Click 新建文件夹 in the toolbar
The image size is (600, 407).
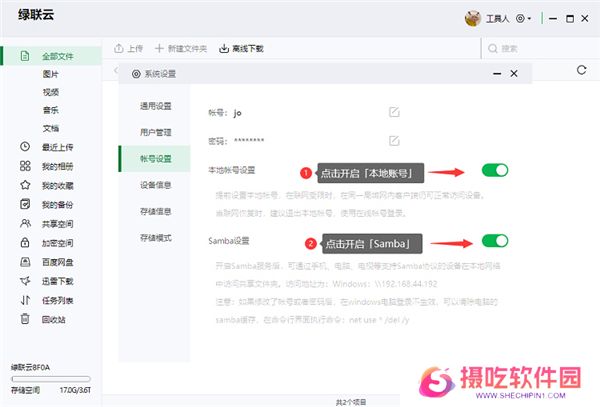pos(181,49)
